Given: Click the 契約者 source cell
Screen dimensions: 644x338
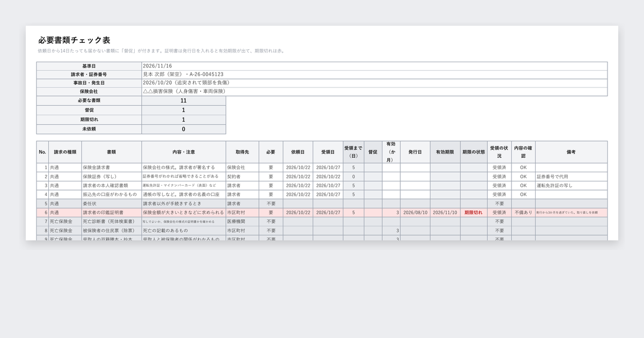Looking at the screenshot, I should [242, 177].
